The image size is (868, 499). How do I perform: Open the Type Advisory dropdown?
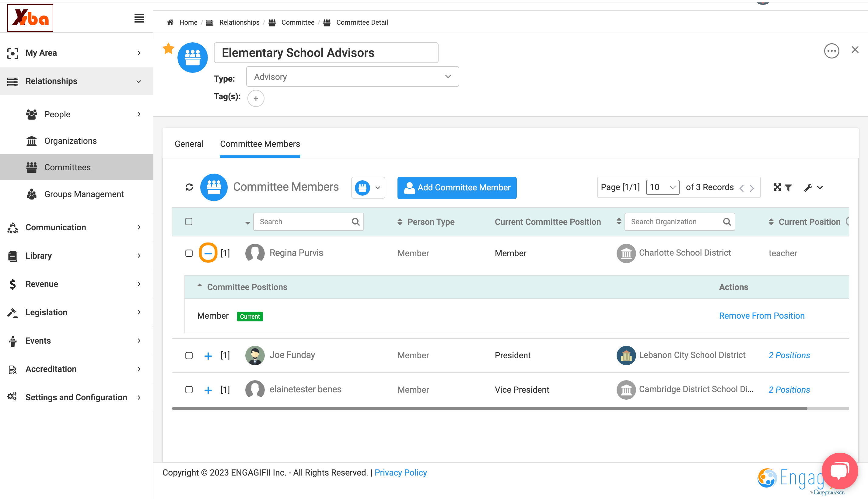[352, 76]
